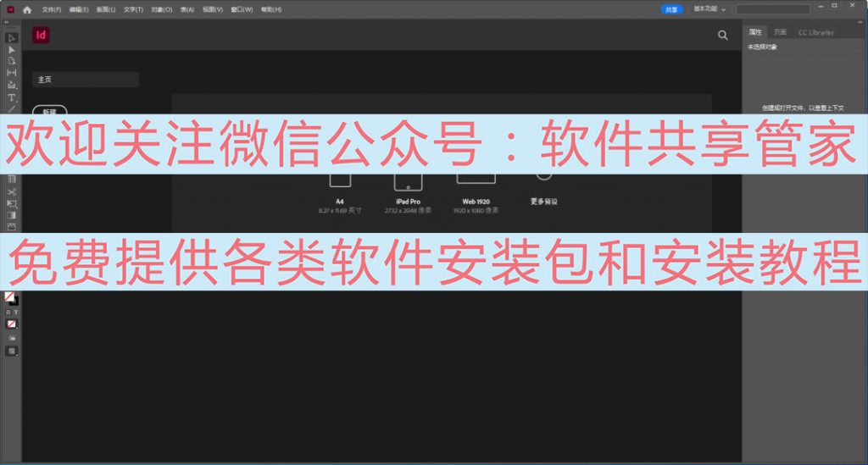Select the Page tool

[11, 61]
